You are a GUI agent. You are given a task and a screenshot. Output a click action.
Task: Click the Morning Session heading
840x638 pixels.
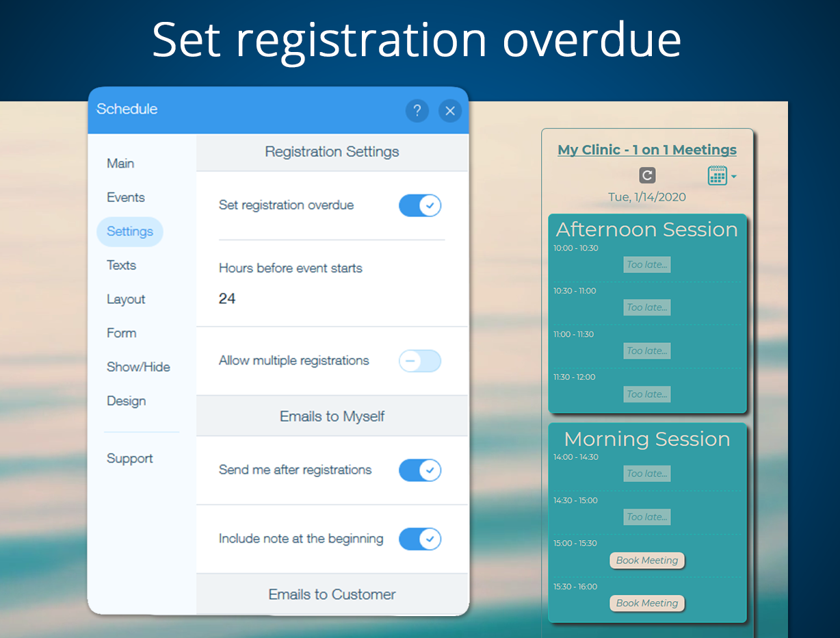647,439
